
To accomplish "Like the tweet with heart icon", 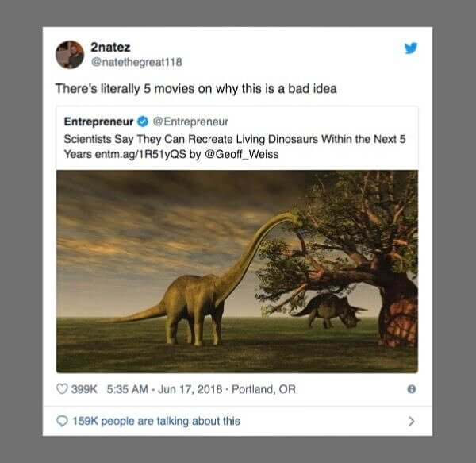I will pos(62,389).
